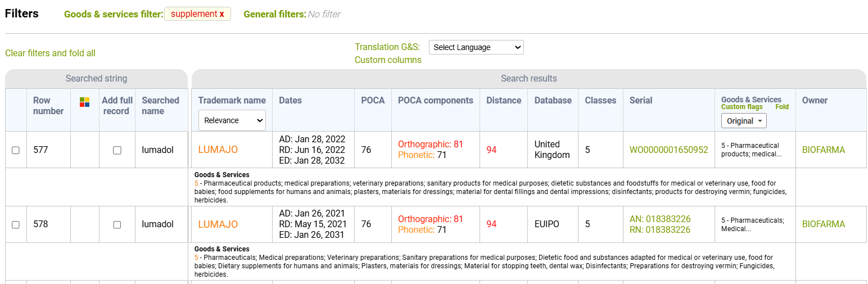Click the Search results tab header

click(x=528, y=79)
